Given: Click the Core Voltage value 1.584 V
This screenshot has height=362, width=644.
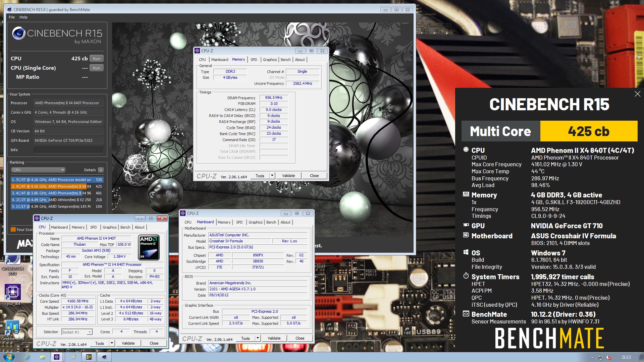Looking at the screenshot, I should coord(119,257).
